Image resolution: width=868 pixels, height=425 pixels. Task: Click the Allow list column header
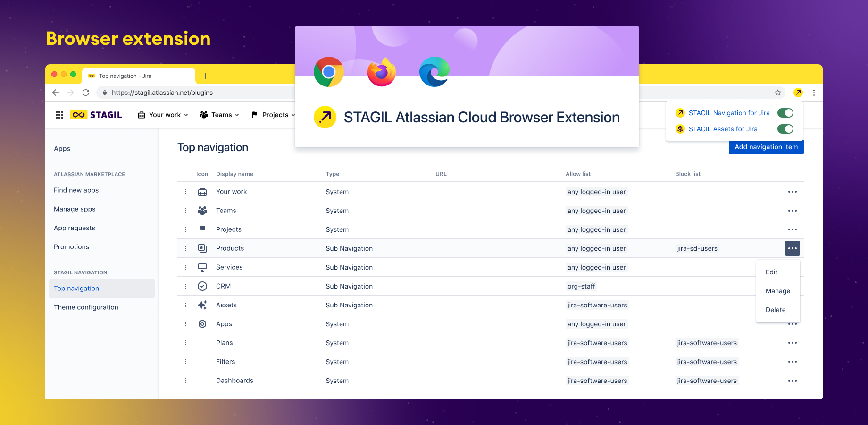pyautogui.click(x=578, y=174)
